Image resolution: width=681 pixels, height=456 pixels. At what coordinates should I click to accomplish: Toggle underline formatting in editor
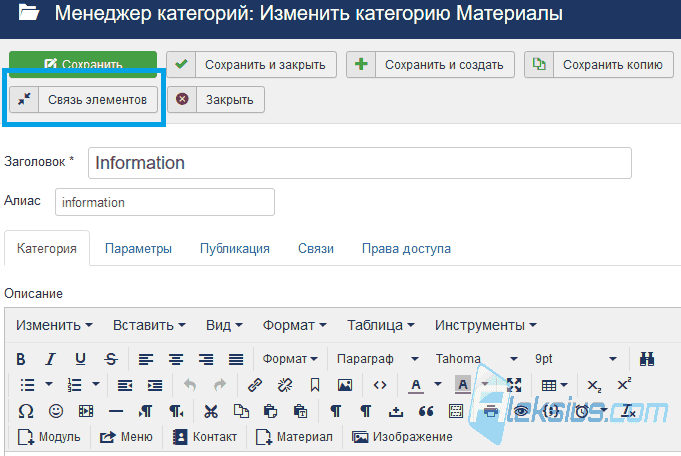(80, 359)
